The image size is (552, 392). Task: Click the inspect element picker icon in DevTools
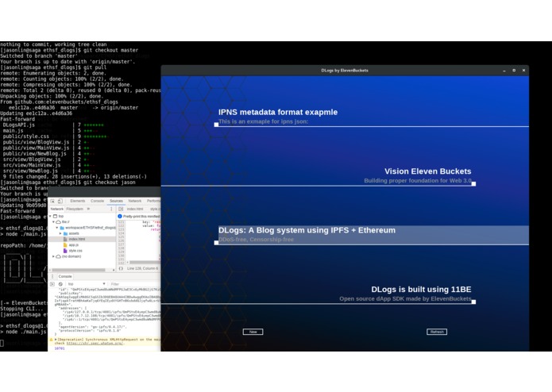coord(52,201)
